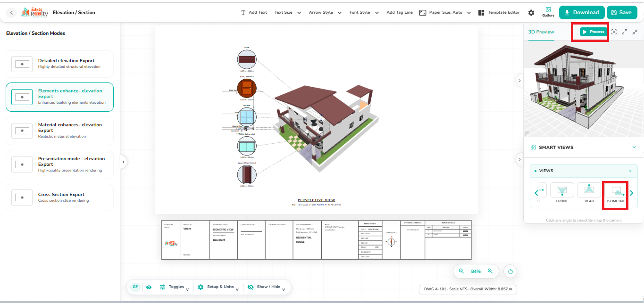The image size is (644, 304).
Task: Click the Elevation / Section Modes heading
Action: click(x=35, y=33)
